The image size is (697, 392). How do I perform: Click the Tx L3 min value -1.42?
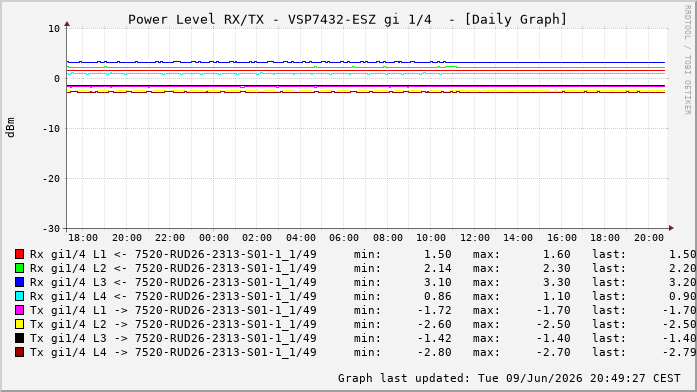click(434, 339)
